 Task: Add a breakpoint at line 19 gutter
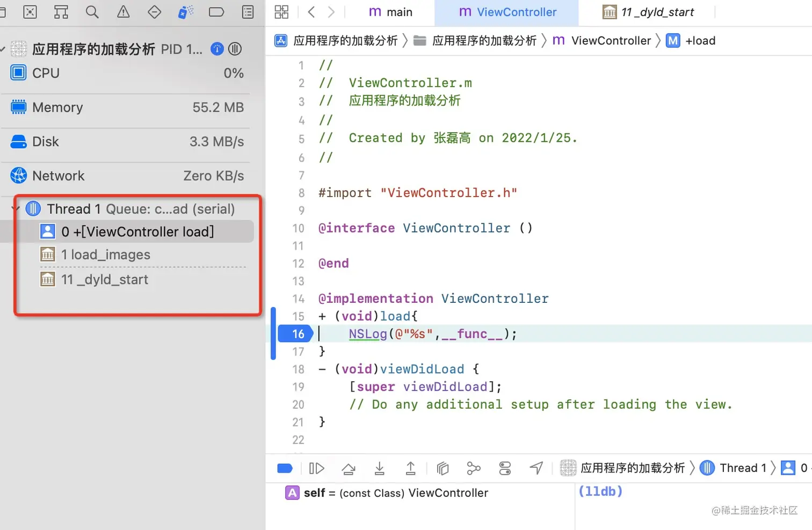click(x=298, y=387)
